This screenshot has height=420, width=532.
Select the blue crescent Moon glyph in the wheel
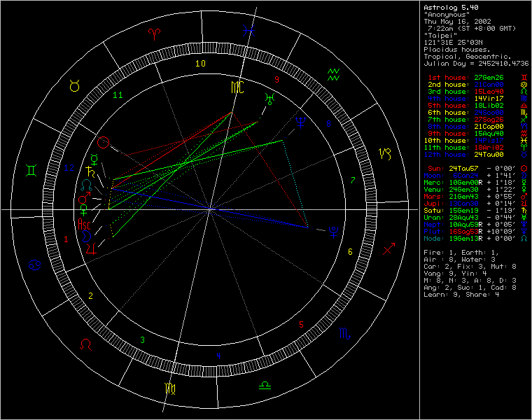coord(87,235)
